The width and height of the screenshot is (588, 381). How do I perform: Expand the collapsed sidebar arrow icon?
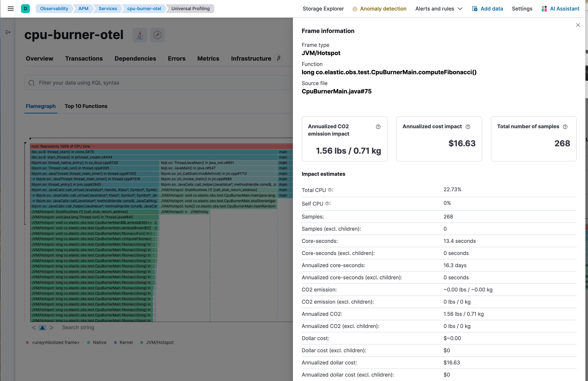click(x=8, y=32)
